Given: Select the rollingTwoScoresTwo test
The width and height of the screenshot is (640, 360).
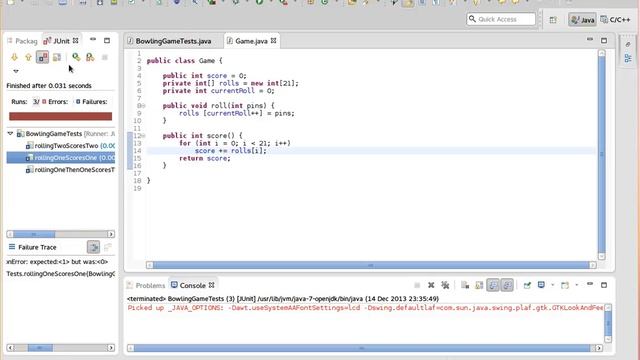Looking at the screenshot, I should pos(70,146).
